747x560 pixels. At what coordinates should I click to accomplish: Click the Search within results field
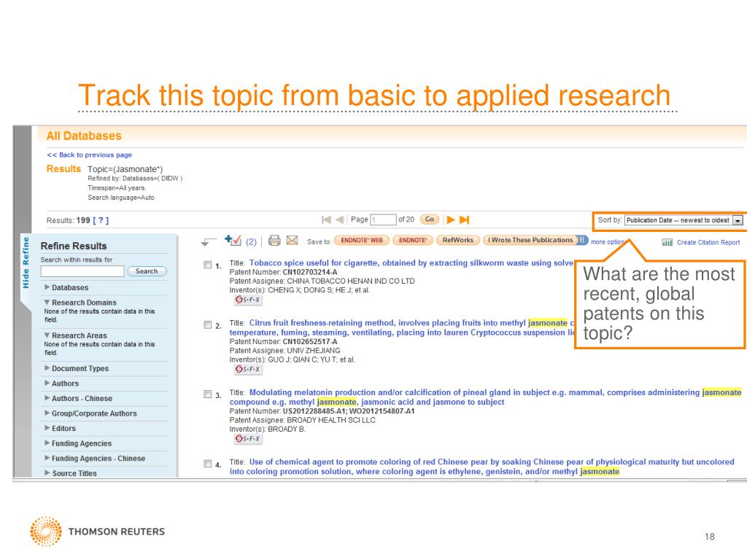pos(82,271)
